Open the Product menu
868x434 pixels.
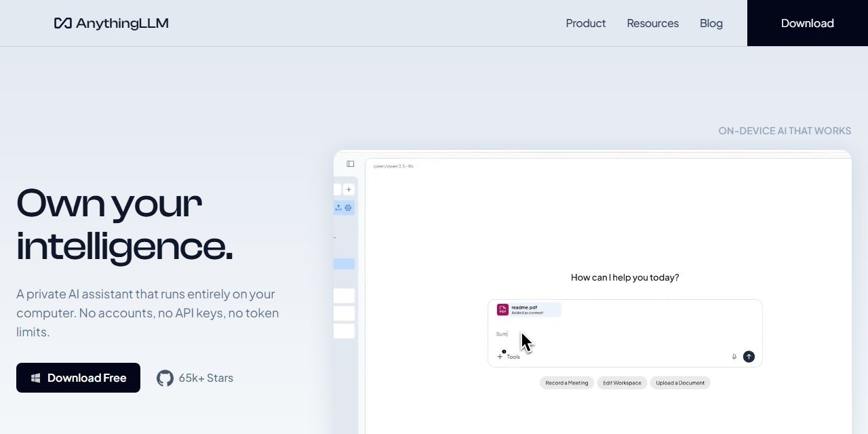click(x=586, y=23)
